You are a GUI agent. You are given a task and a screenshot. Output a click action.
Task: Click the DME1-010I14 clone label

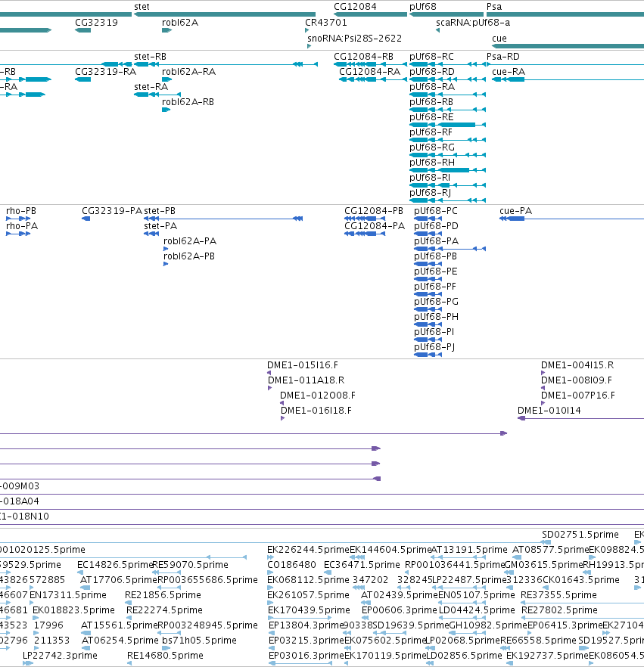(x=549, y=411)
